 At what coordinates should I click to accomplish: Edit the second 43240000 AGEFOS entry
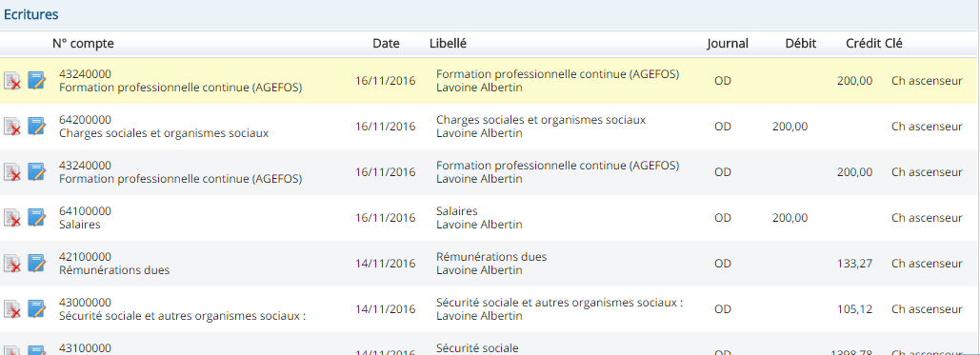(37, 172)
